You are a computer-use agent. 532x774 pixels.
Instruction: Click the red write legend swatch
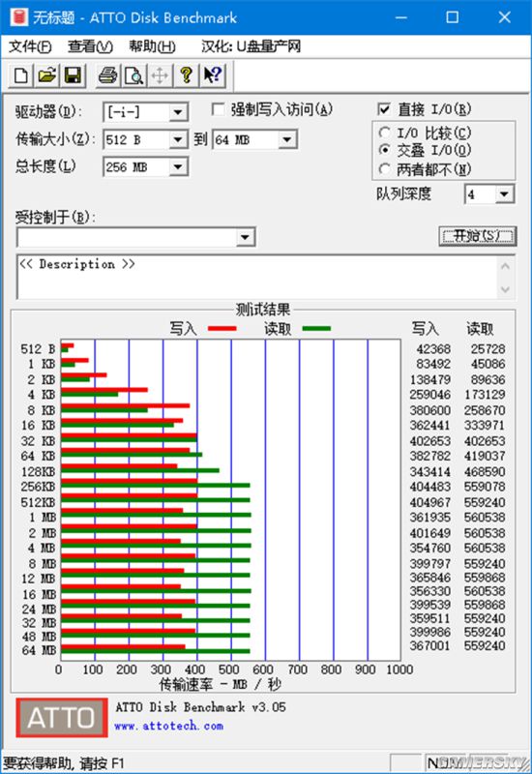click(222, 328)
